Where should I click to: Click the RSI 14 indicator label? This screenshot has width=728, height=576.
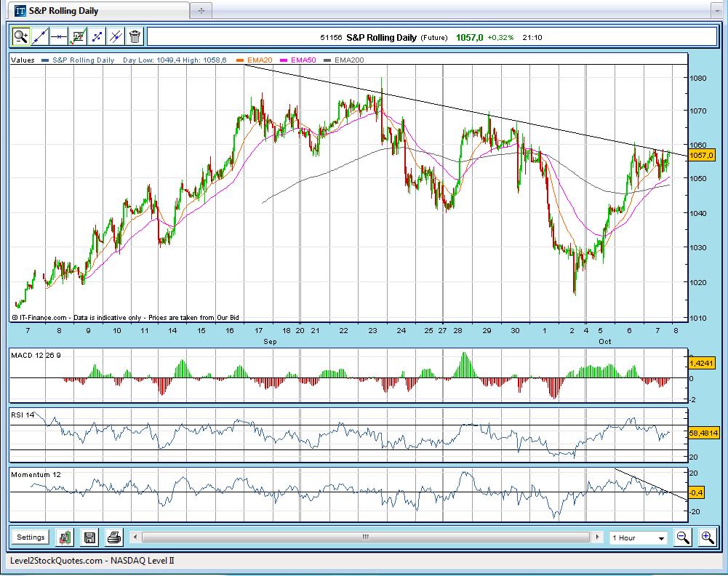click(23, 415)
